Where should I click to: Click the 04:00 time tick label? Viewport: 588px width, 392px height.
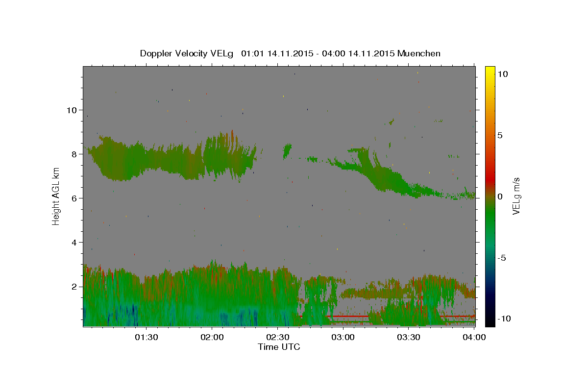point(474,338)
